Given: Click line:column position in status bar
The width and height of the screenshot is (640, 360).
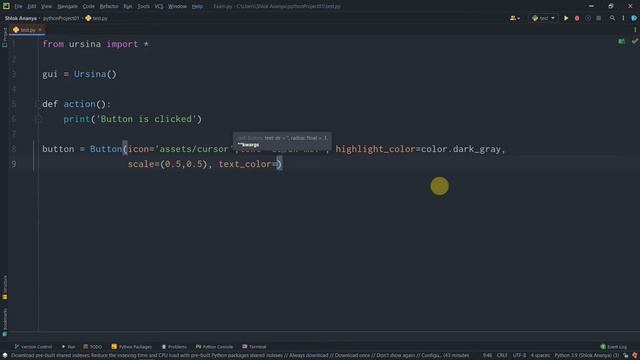Looking at the screenshot, I should point(487,356).
